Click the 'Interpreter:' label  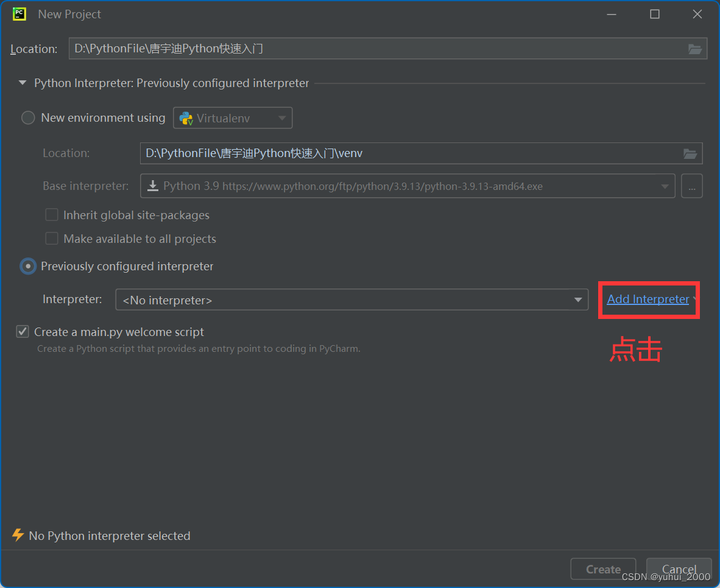72,299
